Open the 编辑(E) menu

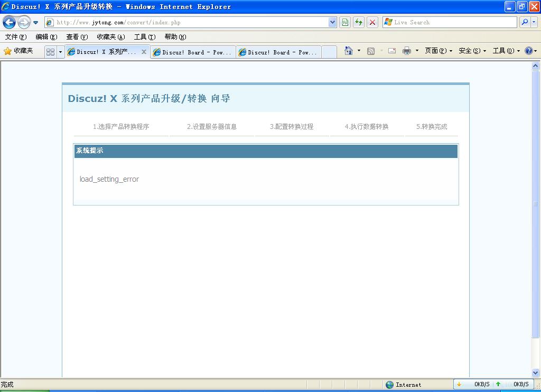tap(46, 37)
